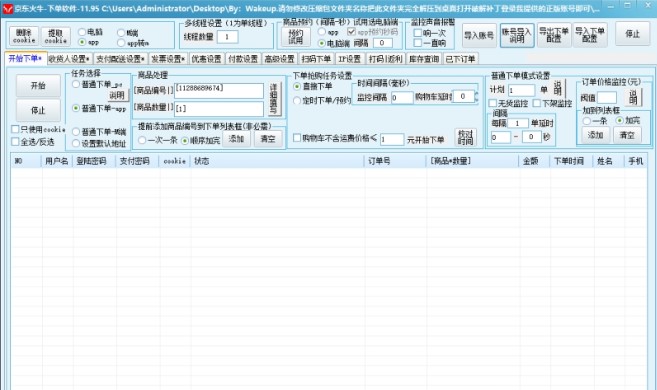
Task: Click the 用户名 column header
Action: (x=57, y=161)
